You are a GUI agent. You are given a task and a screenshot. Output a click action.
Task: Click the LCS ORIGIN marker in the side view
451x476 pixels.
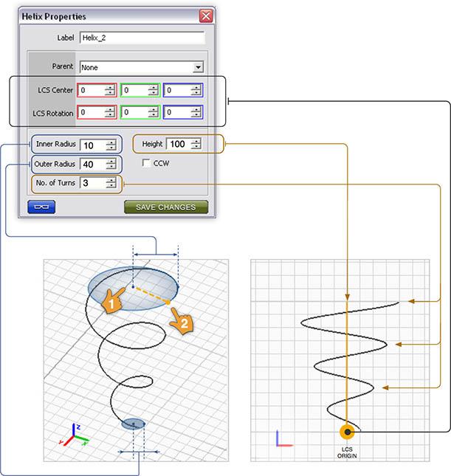tap(347, 432)
